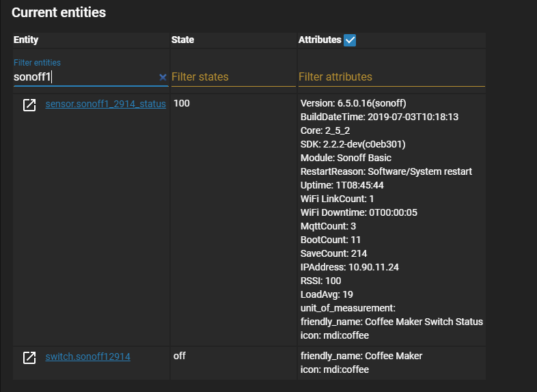This screenshot has height=392, width=537.
Task: Click the switch row friendly_name Coffee Maker
Action: [x=361, y=356]
